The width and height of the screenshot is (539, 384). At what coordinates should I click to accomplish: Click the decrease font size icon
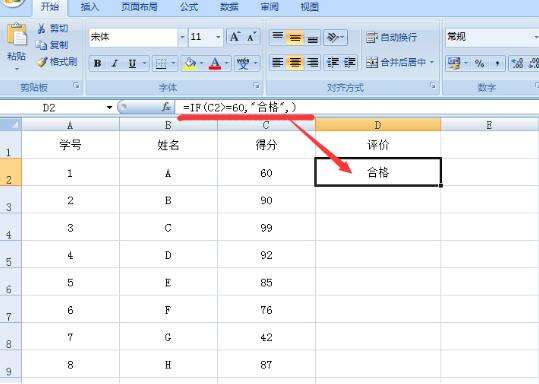coord(252,37)
